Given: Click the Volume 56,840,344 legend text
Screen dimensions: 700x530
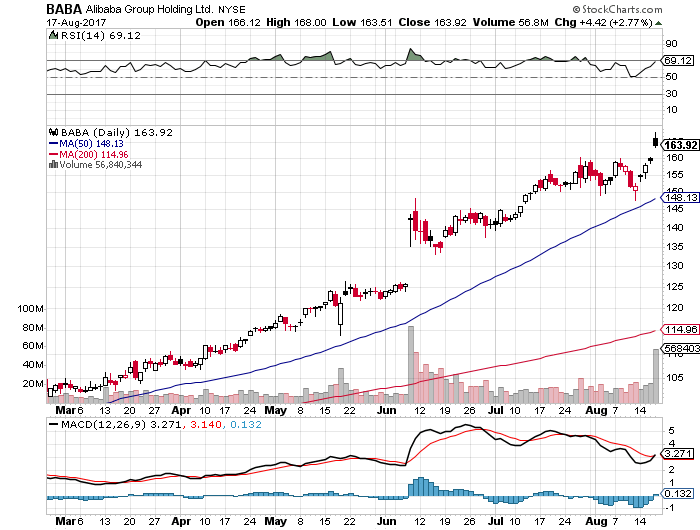Looking at the screenshot, I should 100,165.
